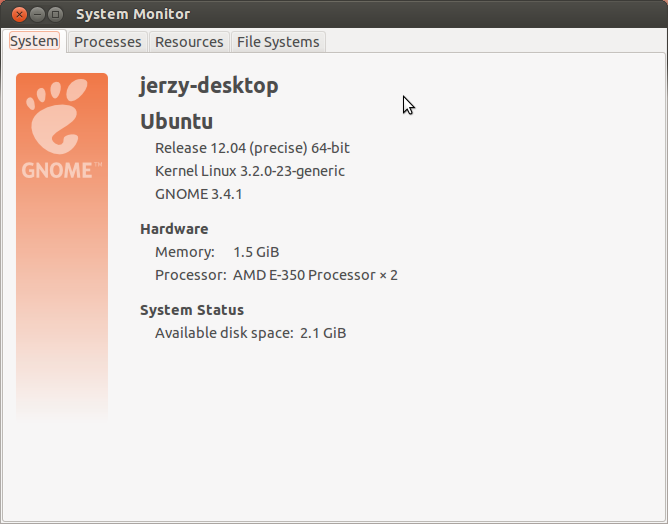Select the Release 12.04 (precise) 64-bit line
Screen dimensions: 668x524
tap(252, 148)
